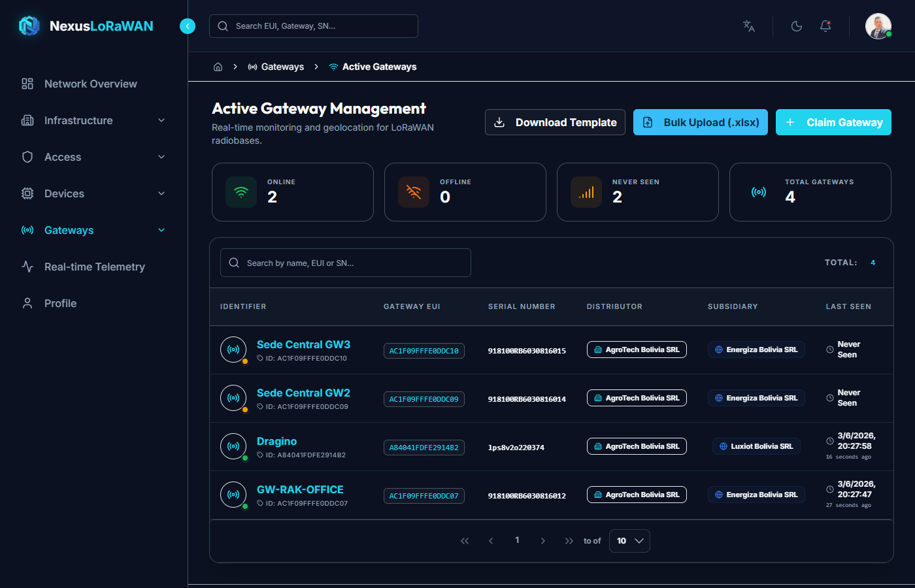Open the notifications bell
915x588 pixels.
click(825, 26)
